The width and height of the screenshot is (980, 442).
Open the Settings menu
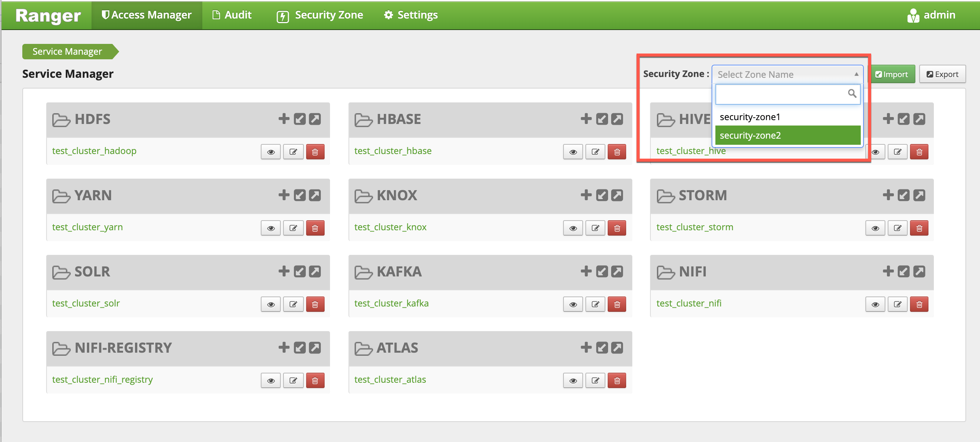(x=411, y=15)
